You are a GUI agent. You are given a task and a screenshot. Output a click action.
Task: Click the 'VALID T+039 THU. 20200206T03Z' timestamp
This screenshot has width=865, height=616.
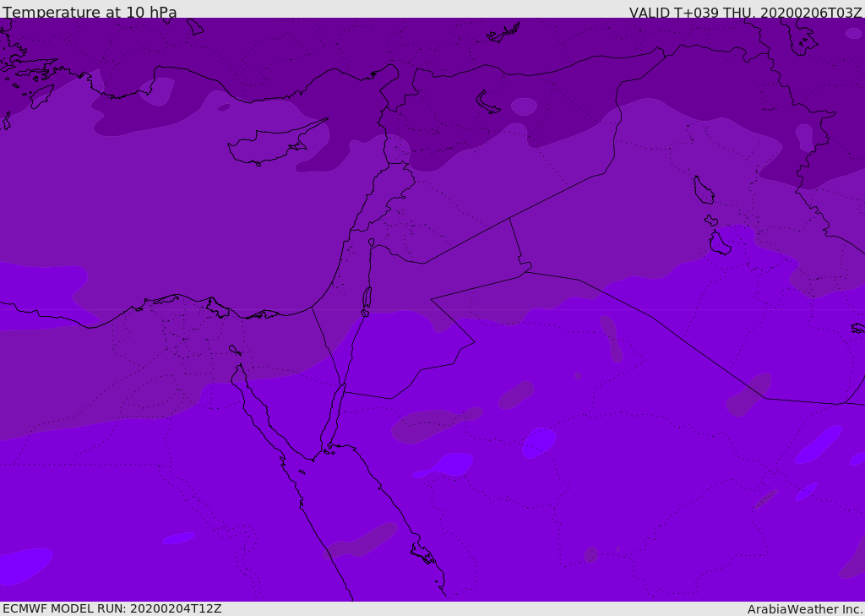[745, 13]
